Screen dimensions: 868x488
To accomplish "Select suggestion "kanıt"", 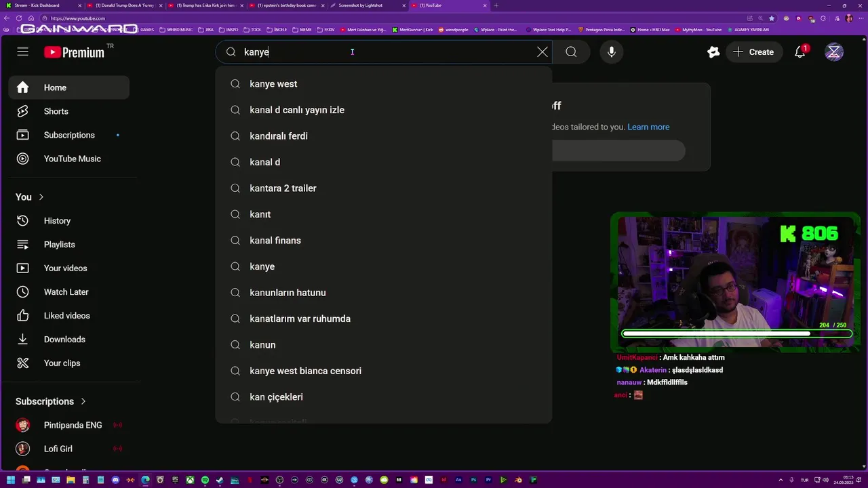I will tap(384, 214).
